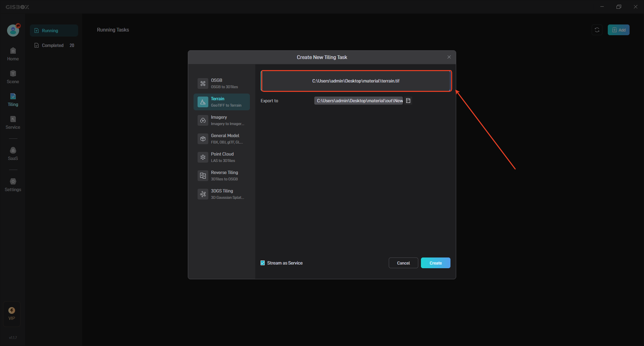Click the Completed count 20
This screenshot has height=346, width=644.
pos(72,45)
